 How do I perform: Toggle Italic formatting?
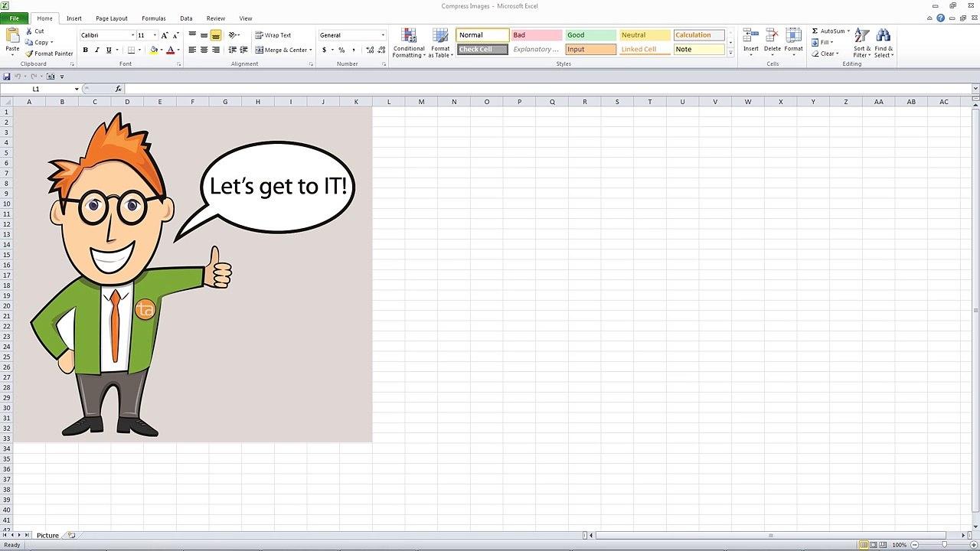pos(96,50)
